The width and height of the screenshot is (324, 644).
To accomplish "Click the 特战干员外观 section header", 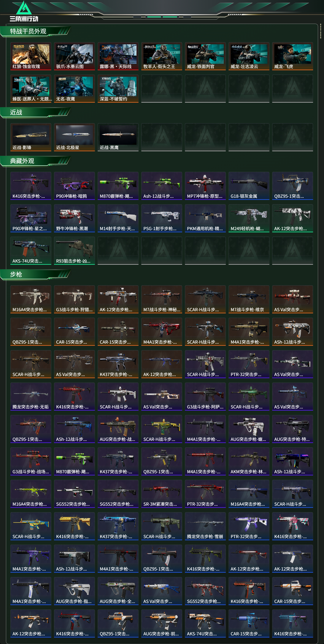I will coord(28,31).
